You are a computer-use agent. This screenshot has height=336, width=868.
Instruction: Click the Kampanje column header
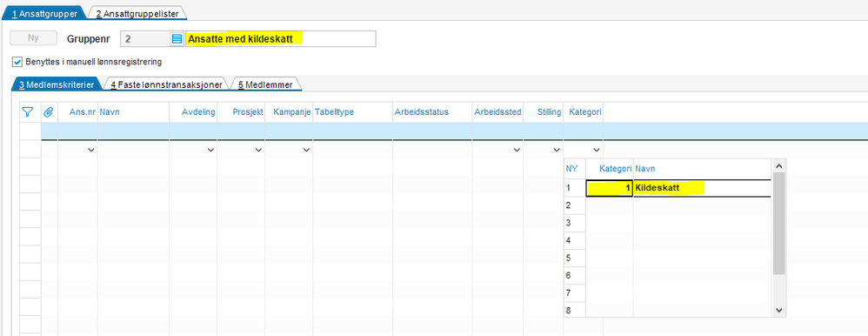(x=289, y=112)
